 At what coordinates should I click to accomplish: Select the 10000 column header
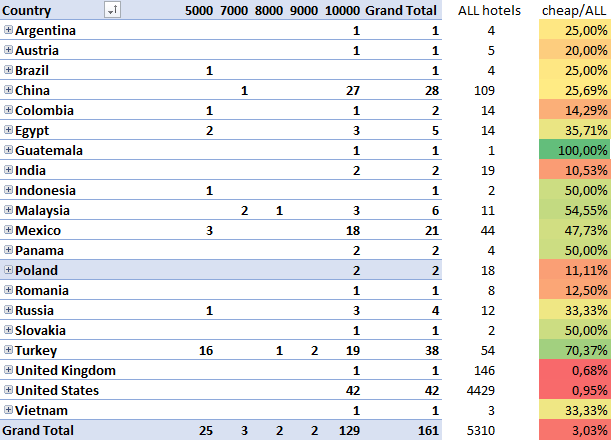tap(342, 10)
